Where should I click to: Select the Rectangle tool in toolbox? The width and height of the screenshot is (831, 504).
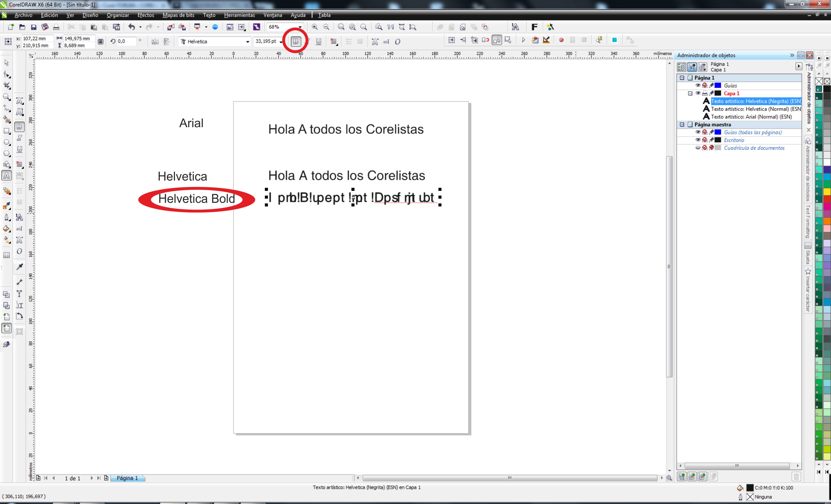(6, 131)
